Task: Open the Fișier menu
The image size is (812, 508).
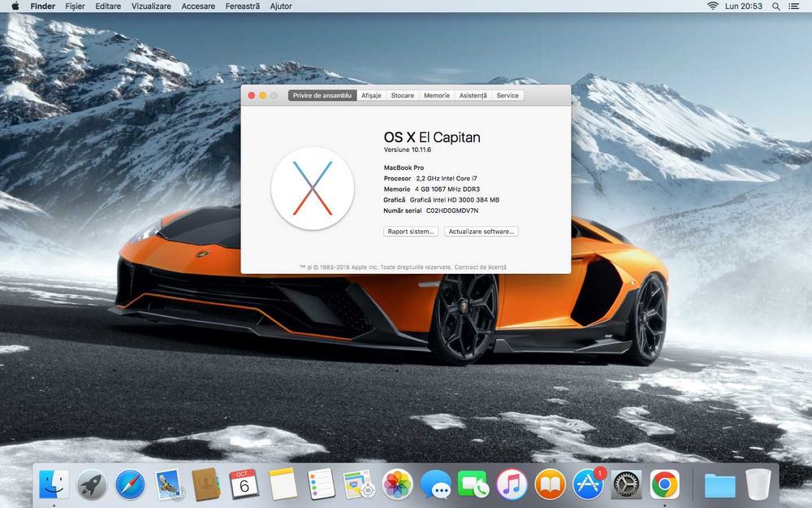Action: click(75, 7)
